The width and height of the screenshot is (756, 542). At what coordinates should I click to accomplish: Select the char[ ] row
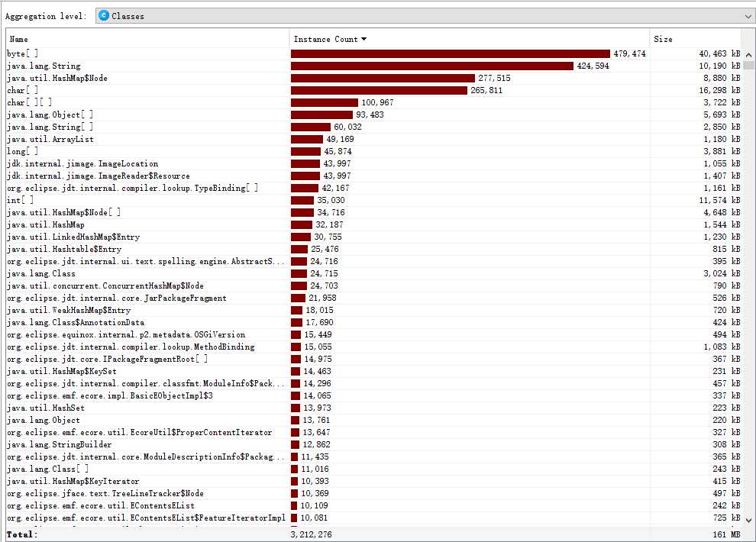(373, 90)
